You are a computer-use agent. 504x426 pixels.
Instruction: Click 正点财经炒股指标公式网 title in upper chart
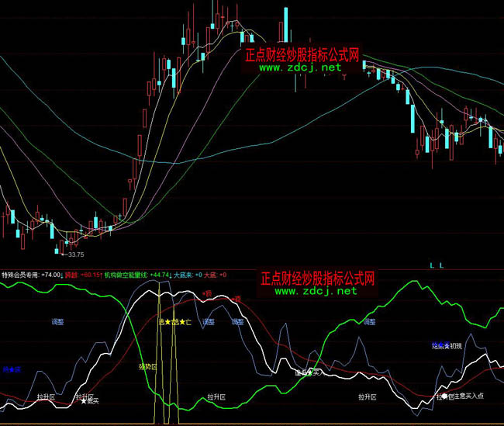[302, 55]
